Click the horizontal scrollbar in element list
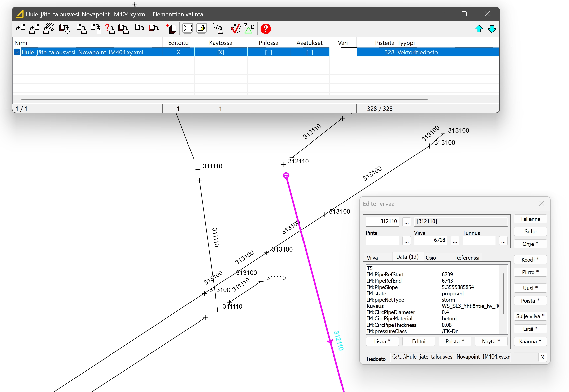This screenshot has height=392, width=569. click(224, 99)
